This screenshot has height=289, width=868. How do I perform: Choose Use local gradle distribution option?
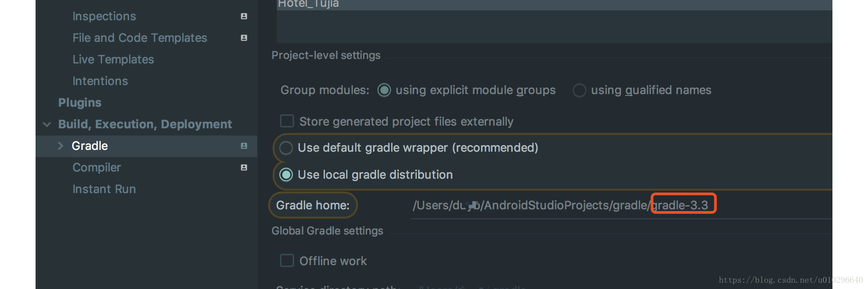(286, 175)
